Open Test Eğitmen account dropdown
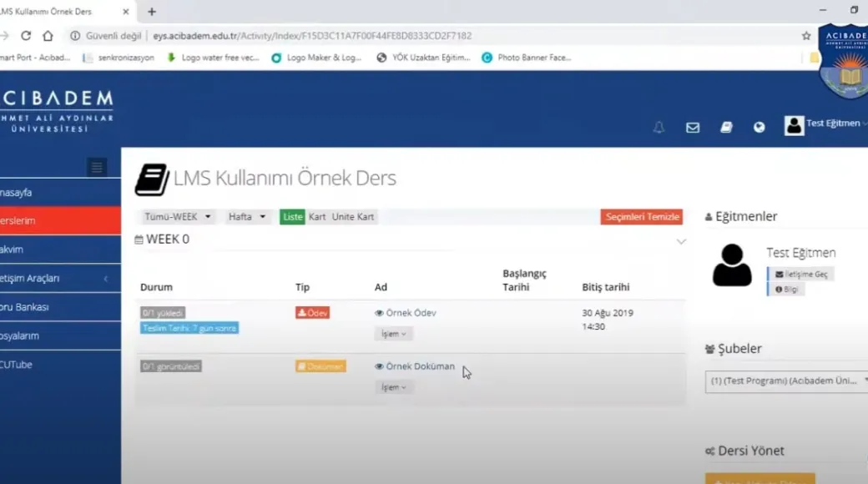 click(836, 124)
